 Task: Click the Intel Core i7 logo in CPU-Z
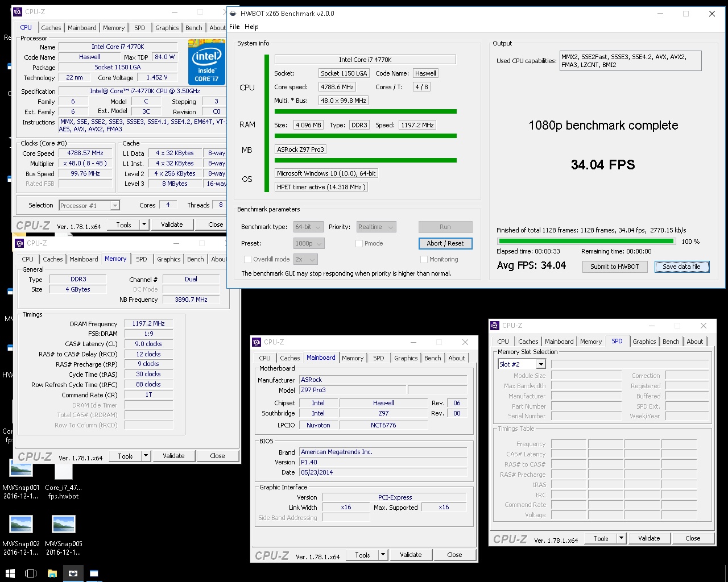(x=206, y=63)
